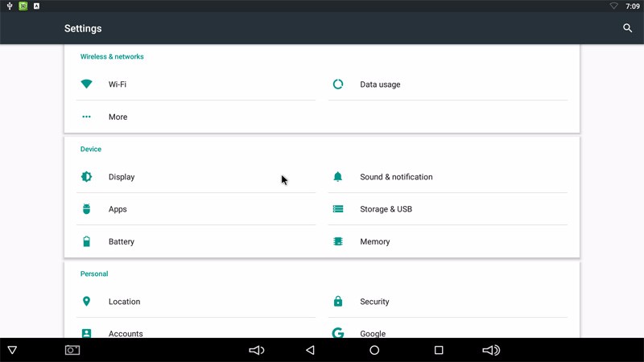Image resolution: width=644 pixels, height=362 pixels.
Task: Open the Google settings entry
Action: click(373, 332)
